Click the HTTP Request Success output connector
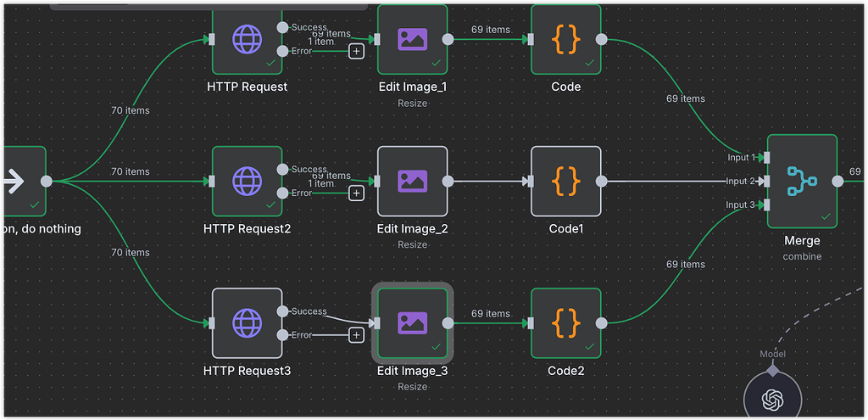The image size is (868, 420). (282, 27)
